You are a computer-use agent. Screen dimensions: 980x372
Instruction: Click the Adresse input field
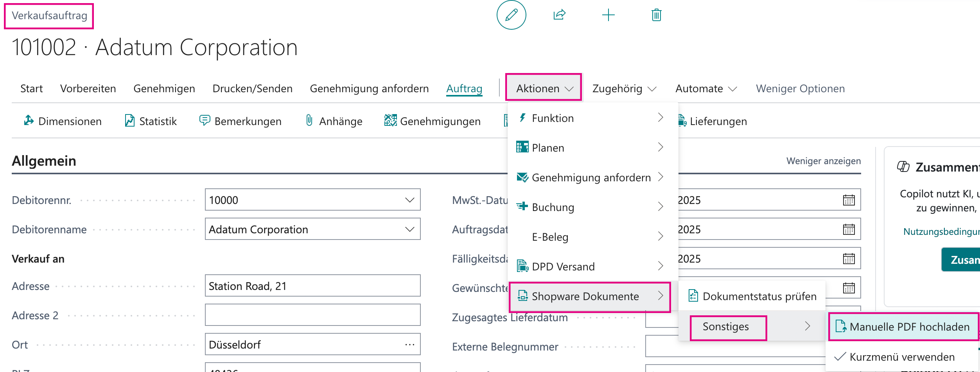tap(312, 286)
